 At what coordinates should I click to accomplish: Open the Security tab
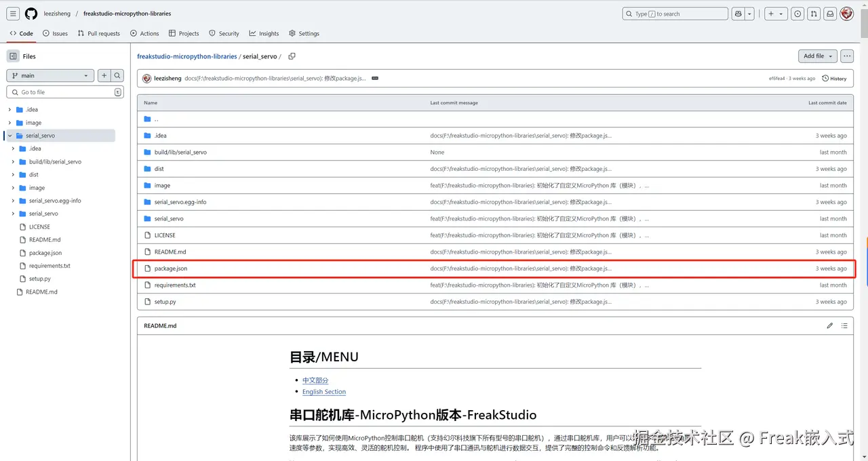pos(224,33)
